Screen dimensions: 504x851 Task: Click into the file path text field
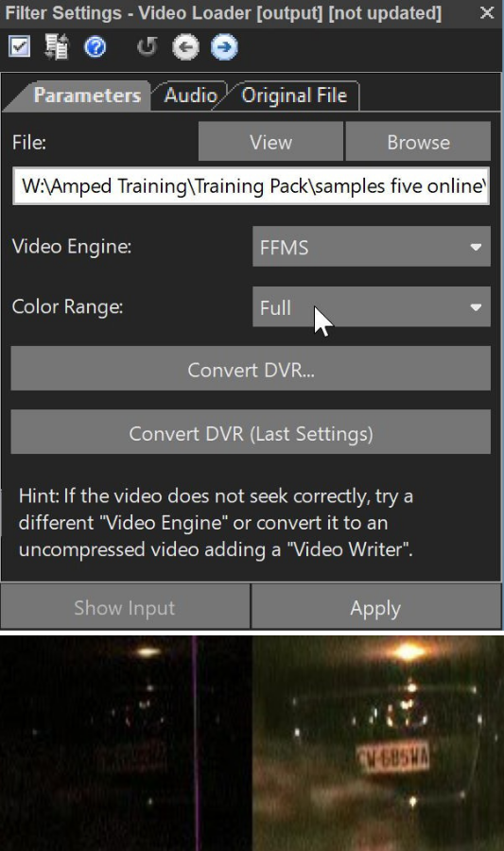point(251,186)
